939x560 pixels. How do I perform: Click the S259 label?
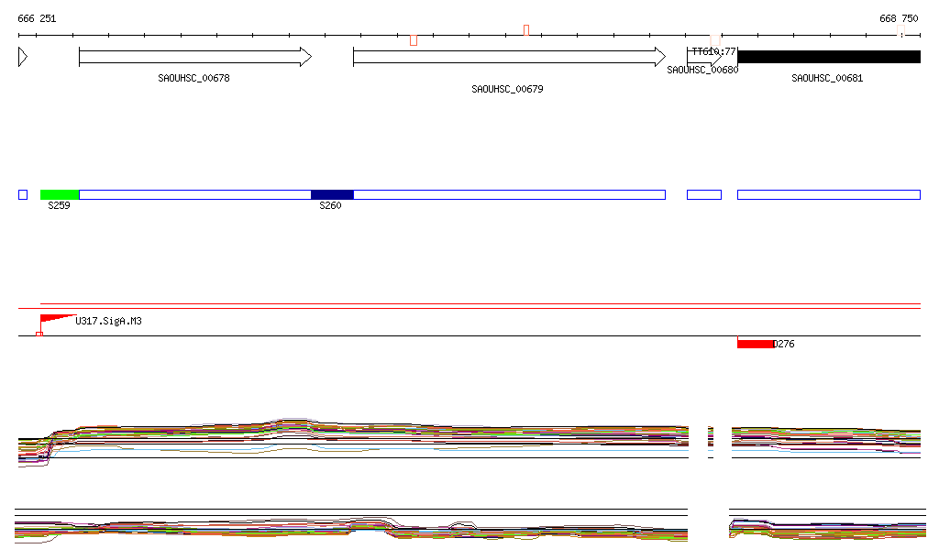[59, 205]
